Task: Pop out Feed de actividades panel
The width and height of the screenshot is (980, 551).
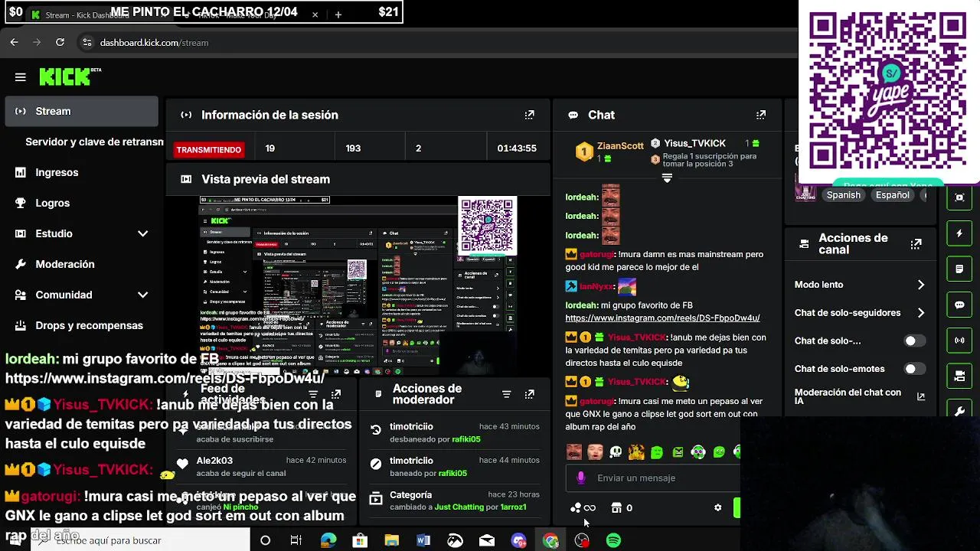Action: click(x=336, y=394)
